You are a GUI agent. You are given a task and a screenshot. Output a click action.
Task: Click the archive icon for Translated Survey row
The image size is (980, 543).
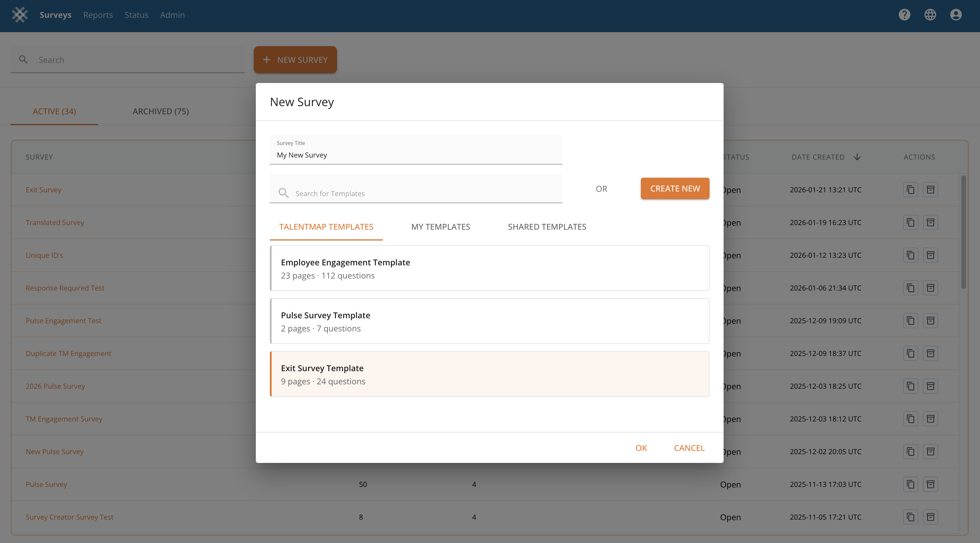(x=930, y=222)
